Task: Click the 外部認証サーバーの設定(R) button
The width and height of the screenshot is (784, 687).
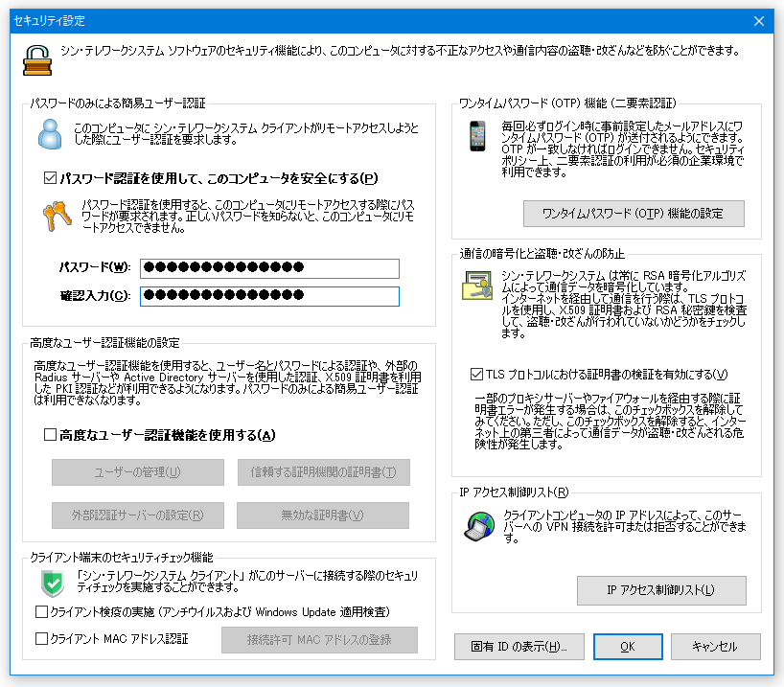Action: tap(137, 515)
